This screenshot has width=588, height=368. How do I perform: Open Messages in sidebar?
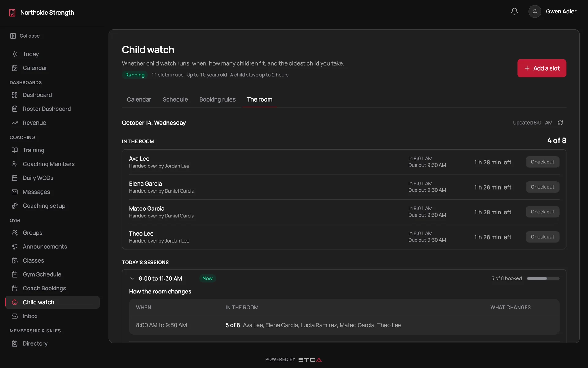36,192
